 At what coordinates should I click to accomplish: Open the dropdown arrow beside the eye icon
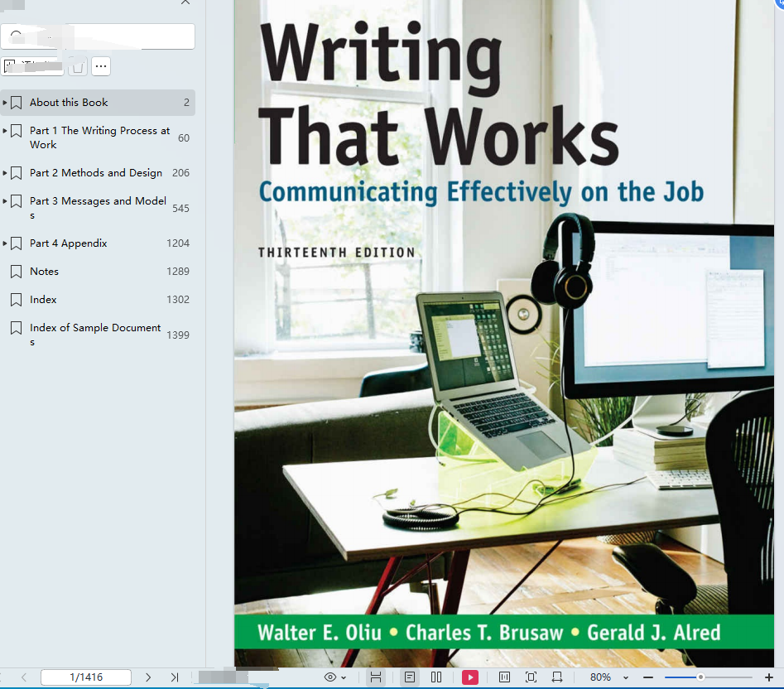344,677
